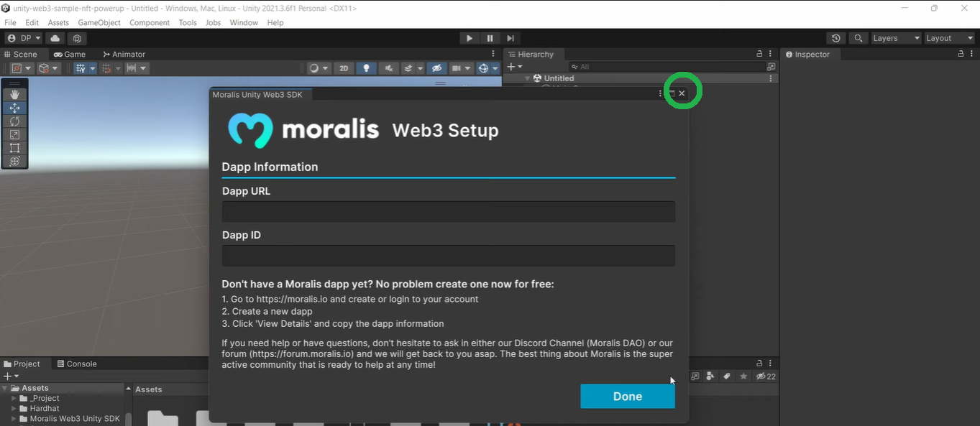The width and height of the screenshot is (980, 426).
Task: Click Project panel search-by-label tag icon
Action: click(727, 376)
